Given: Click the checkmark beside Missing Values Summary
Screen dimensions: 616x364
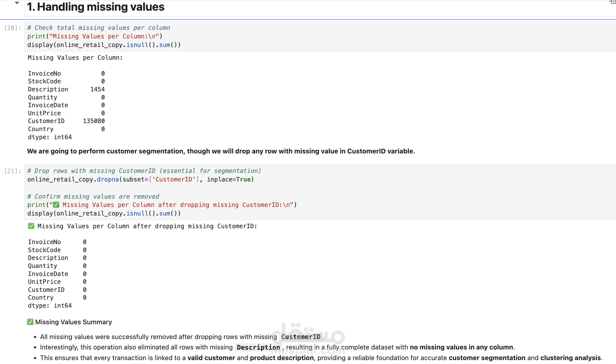Looking at the screenshot, I should tap(30, 322).
